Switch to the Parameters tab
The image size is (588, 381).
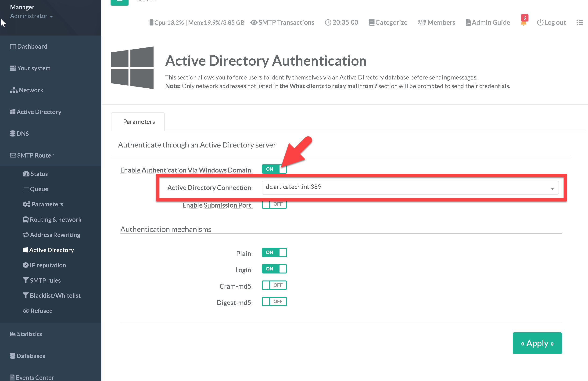point(139,122)
